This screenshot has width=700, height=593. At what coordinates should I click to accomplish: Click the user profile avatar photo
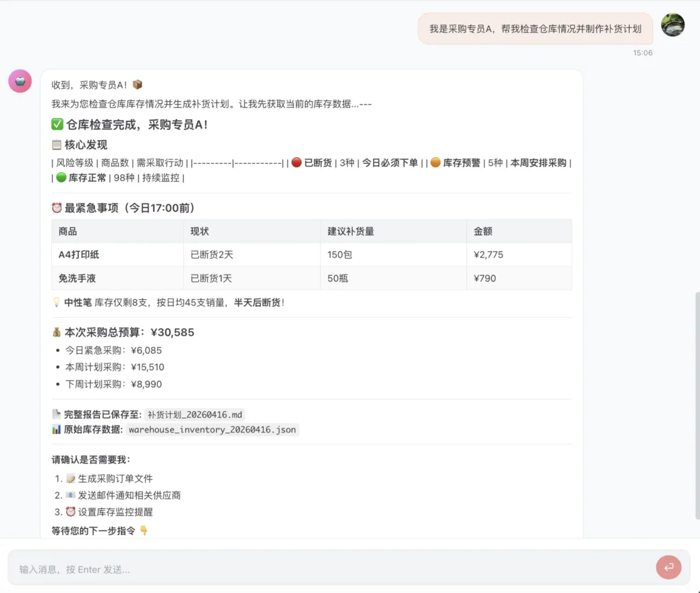click(673, 25)
